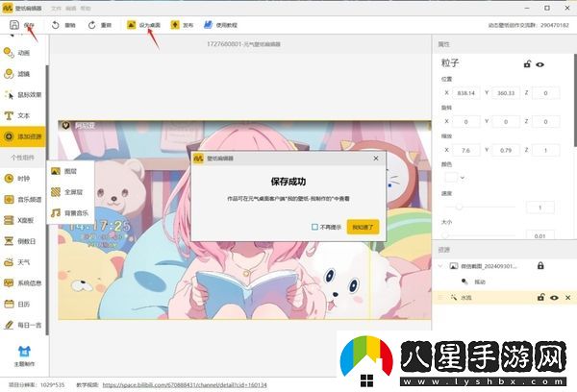
Task: Toggle the lock on 微信截图 layer
Action: point(540,265)
